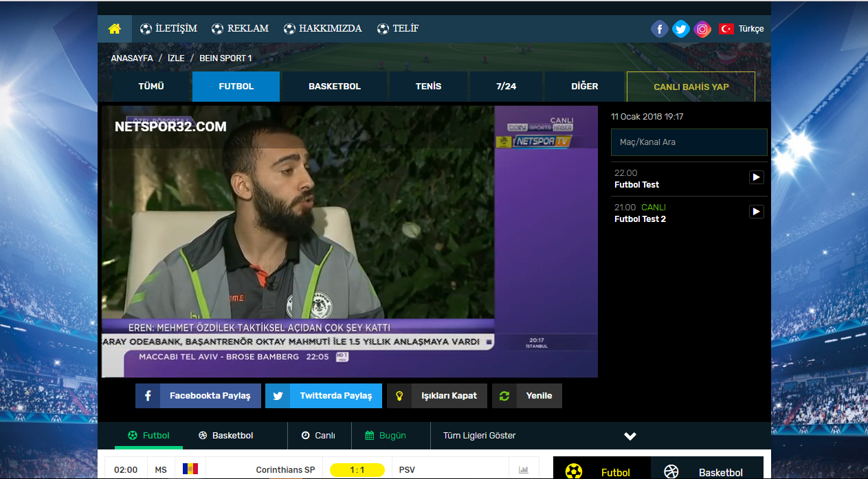The width and height of the screenshot is (868, 479).
Task: Click Corinthians SP team name
Action: (x=285, y=470)
